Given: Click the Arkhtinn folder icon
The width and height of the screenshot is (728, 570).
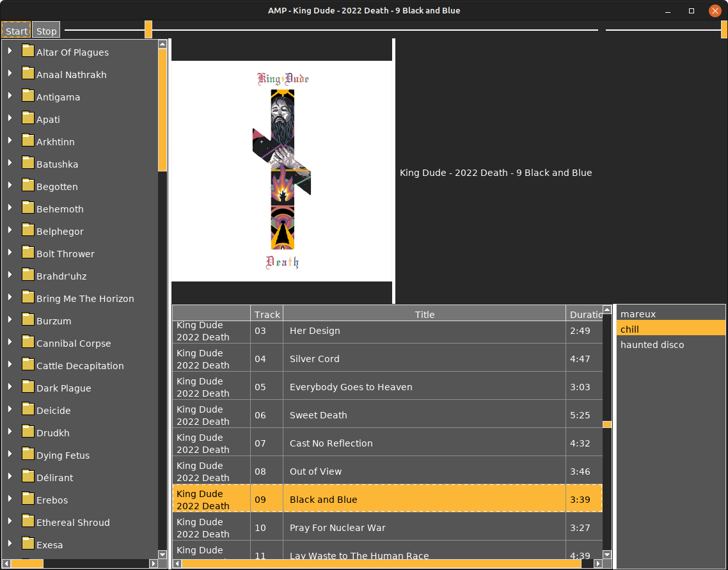Looking at the screenshot, I should pyautogui.click(x=28, y=139).
